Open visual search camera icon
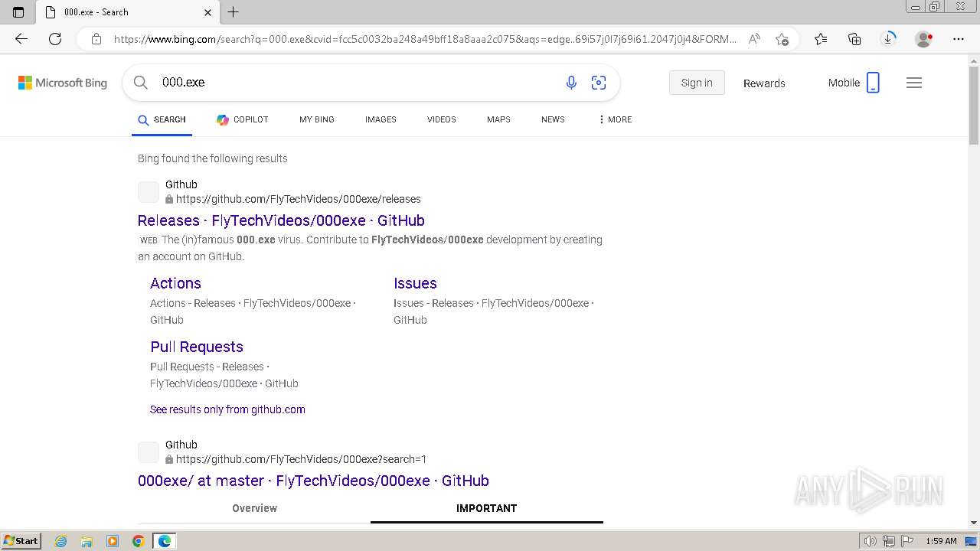This screenshot has height=551, width=980. tap(599, 83)
